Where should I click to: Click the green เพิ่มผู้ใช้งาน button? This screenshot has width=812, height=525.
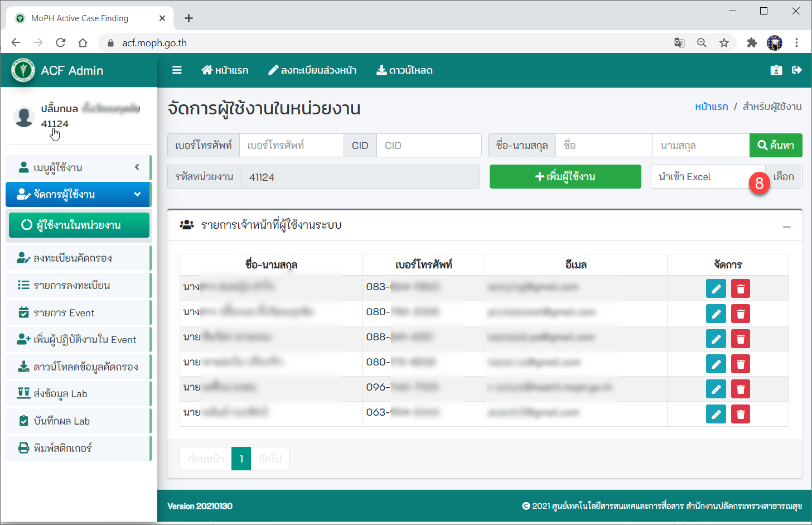point(565,177)
